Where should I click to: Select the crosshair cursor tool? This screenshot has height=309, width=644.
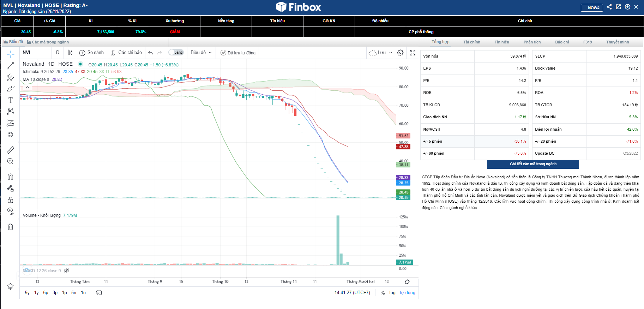[x=11, y=54]
